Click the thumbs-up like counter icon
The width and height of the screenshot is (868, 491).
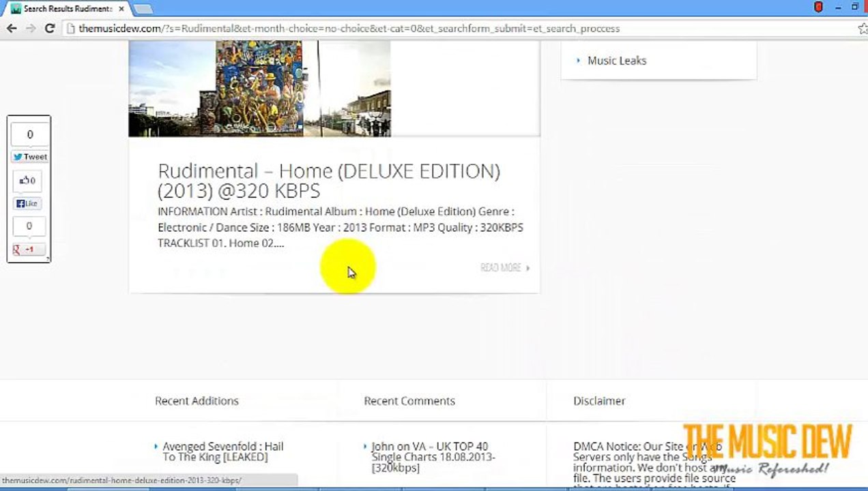[27, 181]
